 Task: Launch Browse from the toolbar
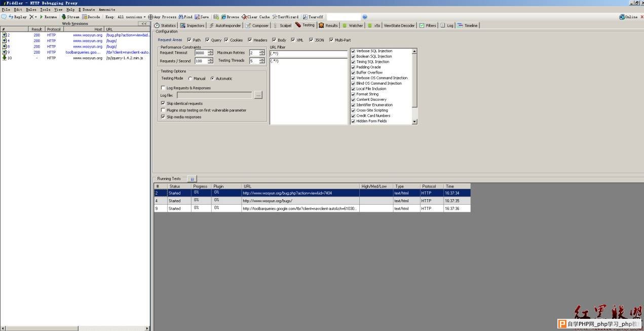tap(230, 17)
